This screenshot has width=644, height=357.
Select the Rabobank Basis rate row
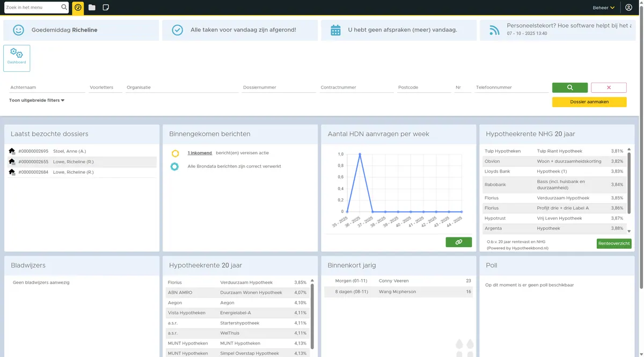[x=554, y=184]
